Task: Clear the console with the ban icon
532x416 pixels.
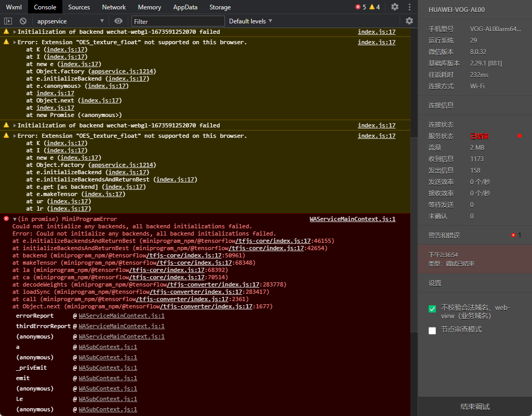Action: 23,21
